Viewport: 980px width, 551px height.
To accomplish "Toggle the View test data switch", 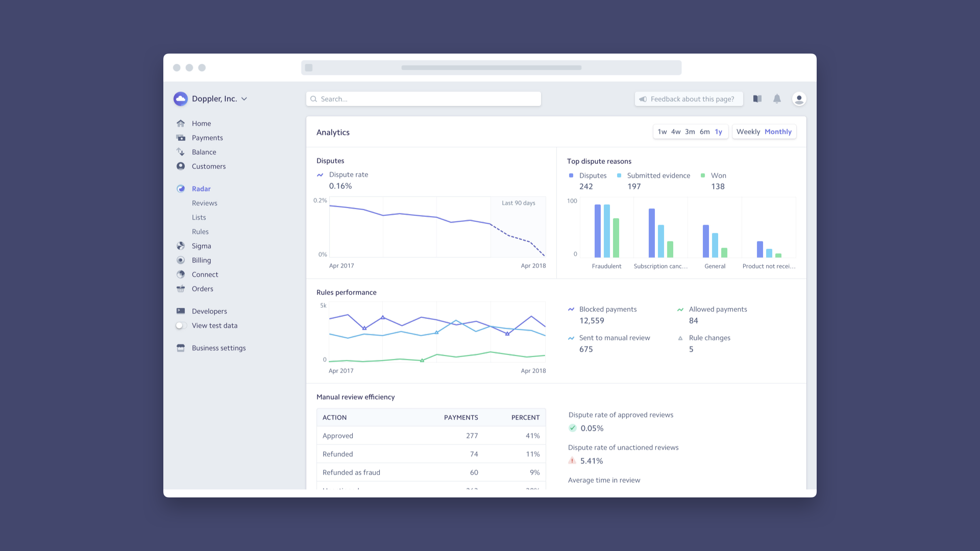I will coord(181,325).
